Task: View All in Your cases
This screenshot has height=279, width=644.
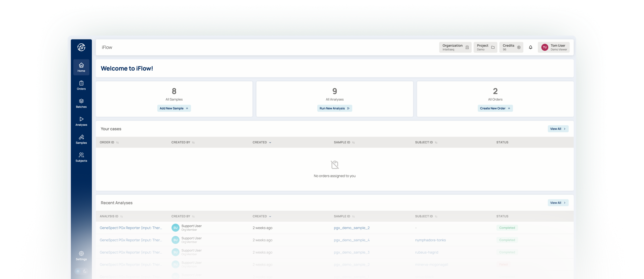Action: (558, 129)
